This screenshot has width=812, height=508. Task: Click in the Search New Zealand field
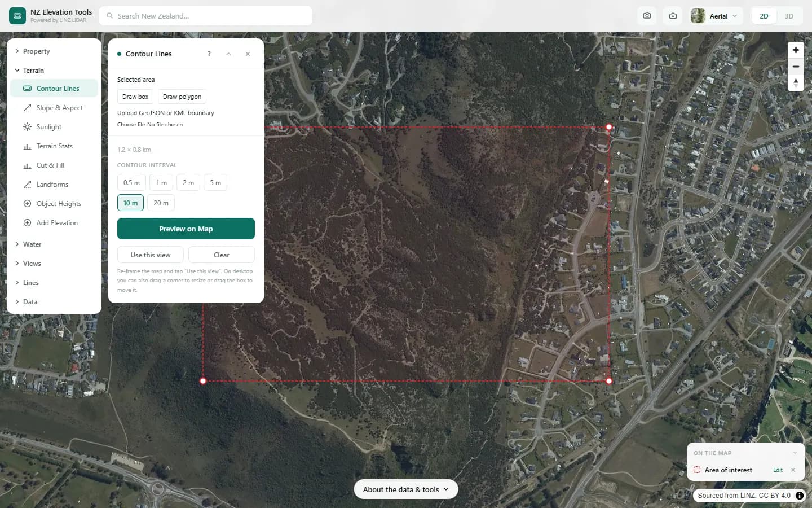[206, 16]
